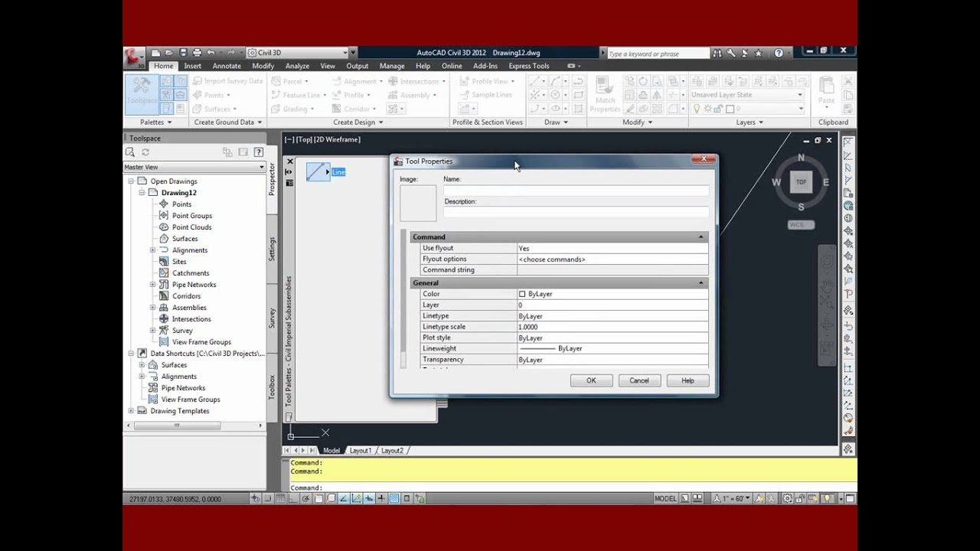980x551 pixels.
Task: Click the Help button in Tool Properties
Action: tap(688, 380)
